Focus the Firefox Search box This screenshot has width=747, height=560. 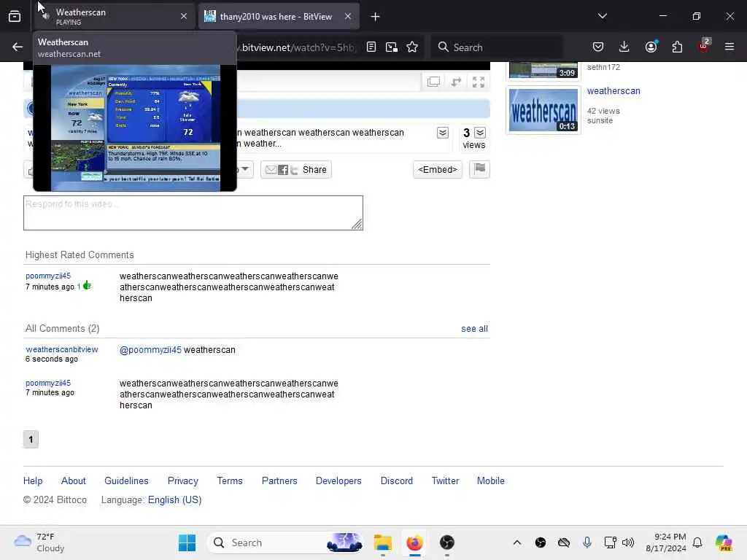click(x=497, y=47)
